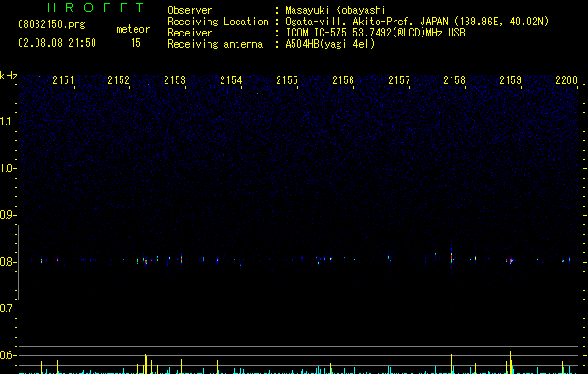588x374 pixels.
Task: Click the 0.9 kHz frequency label
Action: 7,215
